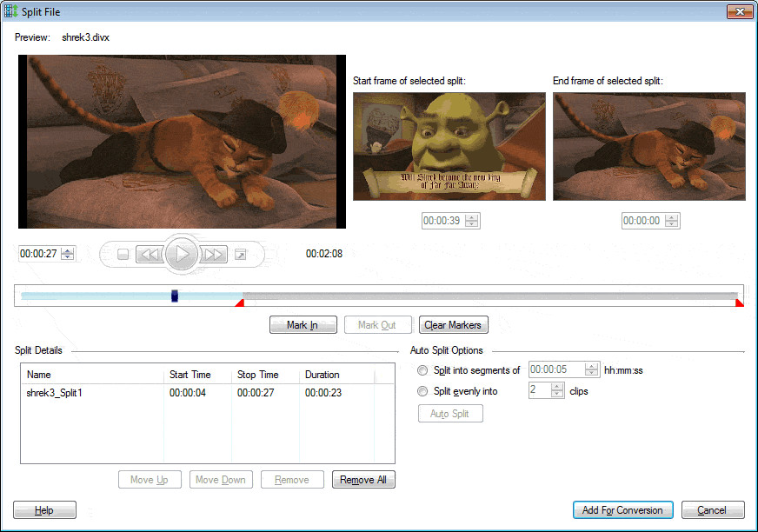Select 'Split into segments of' option

(422, 370)
